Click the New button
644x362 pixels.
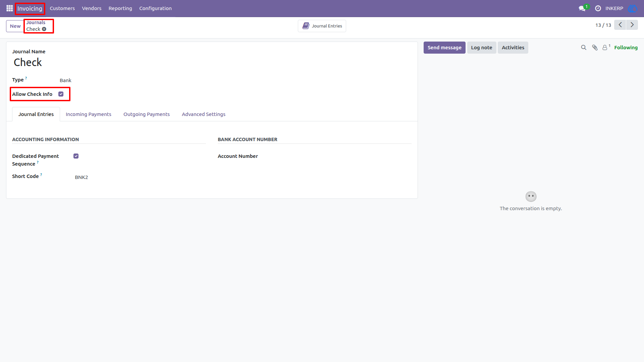coord(15,26)
